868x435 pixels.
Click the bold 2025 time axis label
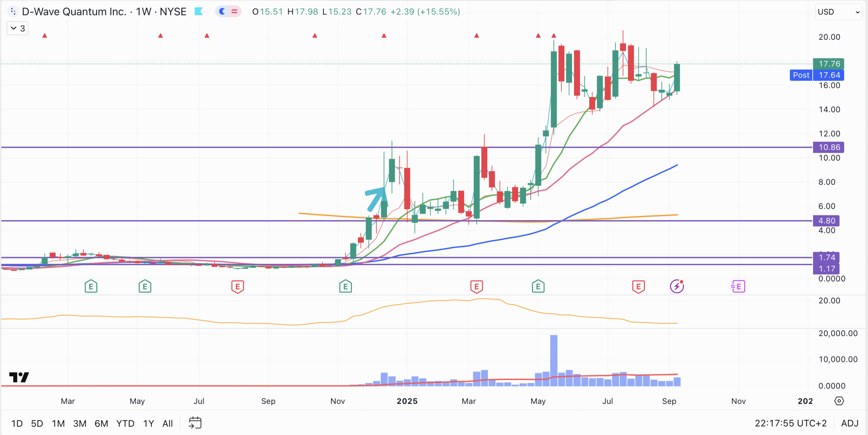407,401
